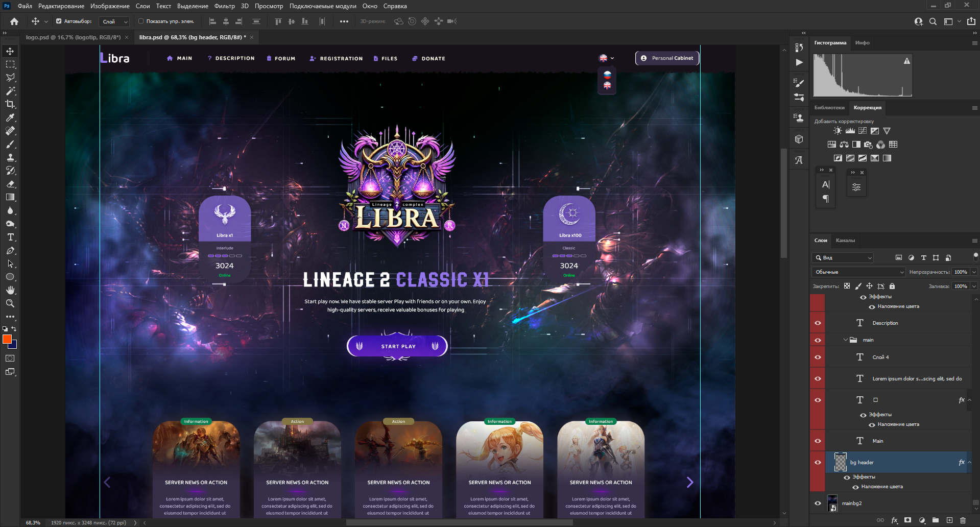
Task: Select the Eraser tool
Action: point(10,184)
